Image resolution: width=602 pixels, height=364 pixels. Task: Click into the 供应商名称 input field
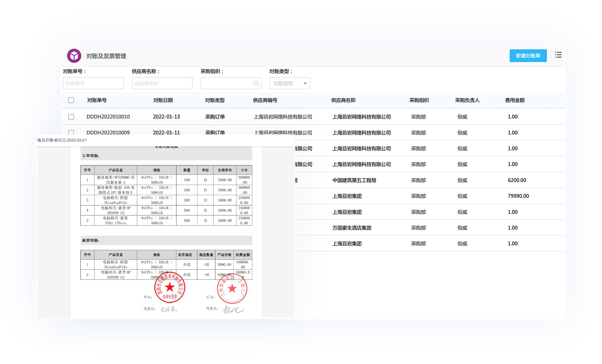162,83
